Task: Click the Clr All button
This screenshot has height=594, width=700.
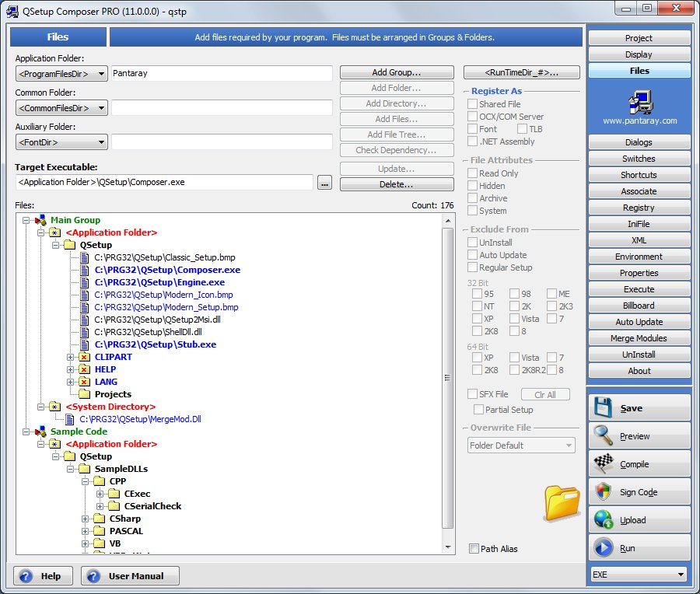Action: click(544, 394)
